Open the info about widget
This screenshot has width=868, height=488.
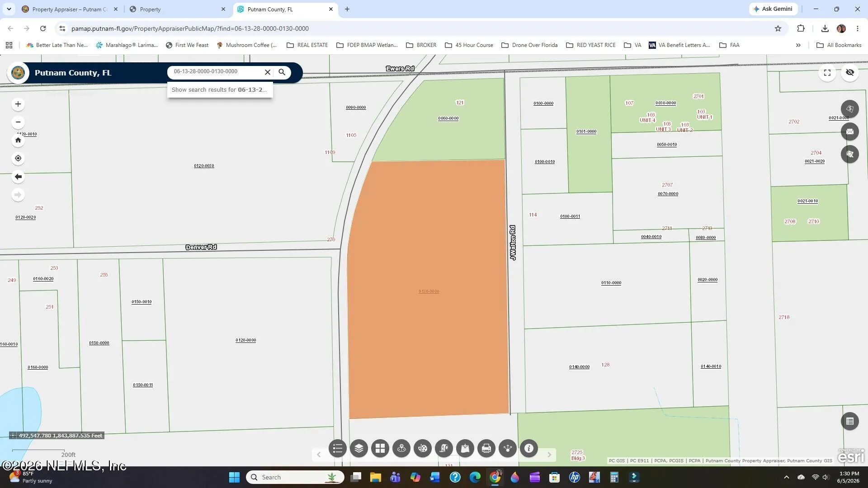pyautogui.click(x=529, y=448)
